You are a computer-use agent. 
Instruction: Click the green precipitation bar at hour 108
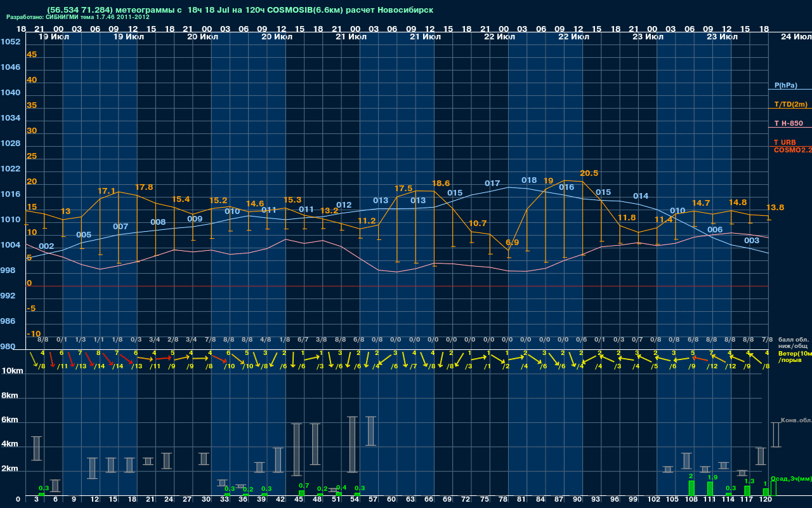point(691,488)
